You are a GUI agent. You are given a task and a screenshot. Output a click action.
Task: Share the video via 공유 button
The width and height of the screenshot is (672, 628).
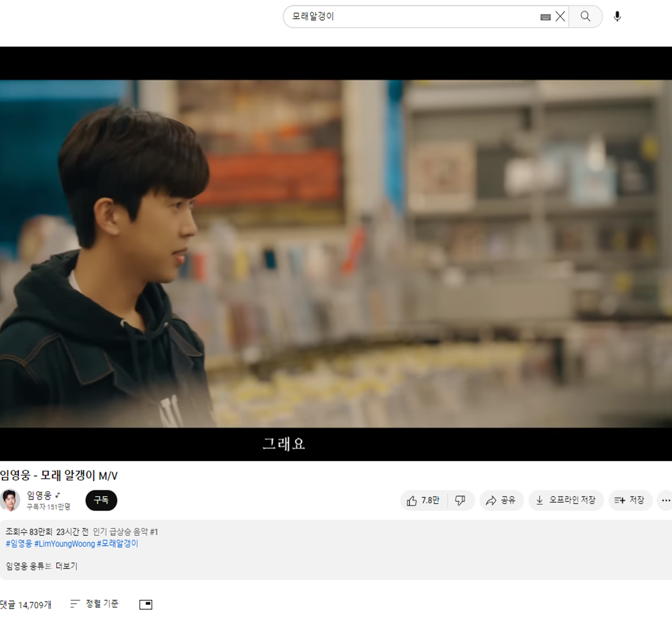click(x=501, y=500)
